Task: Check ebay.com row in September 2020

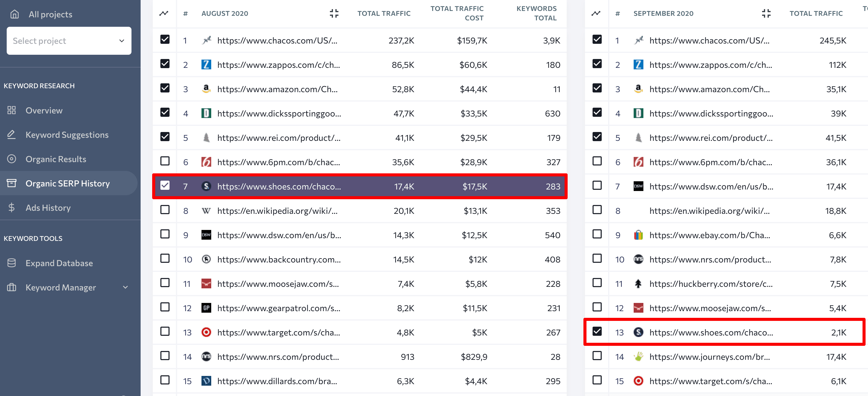Action: (597, 234)
